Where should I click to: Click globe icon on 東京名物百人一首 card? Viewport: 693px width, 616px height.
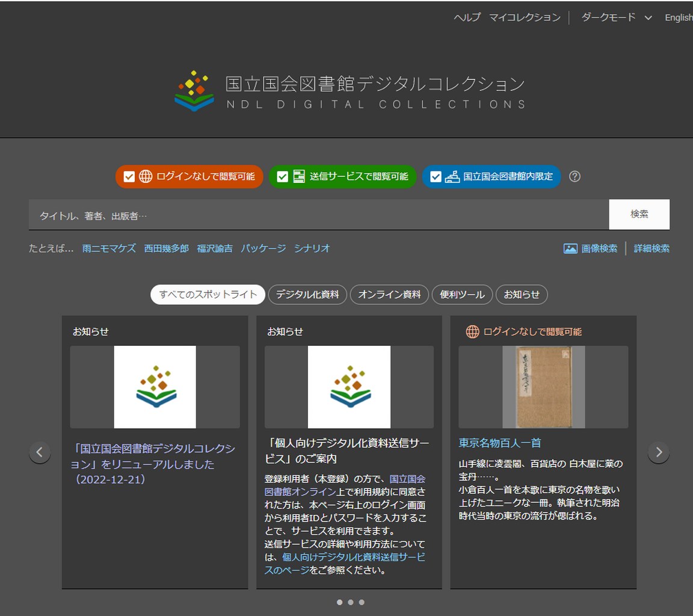[x=472, y=331]
